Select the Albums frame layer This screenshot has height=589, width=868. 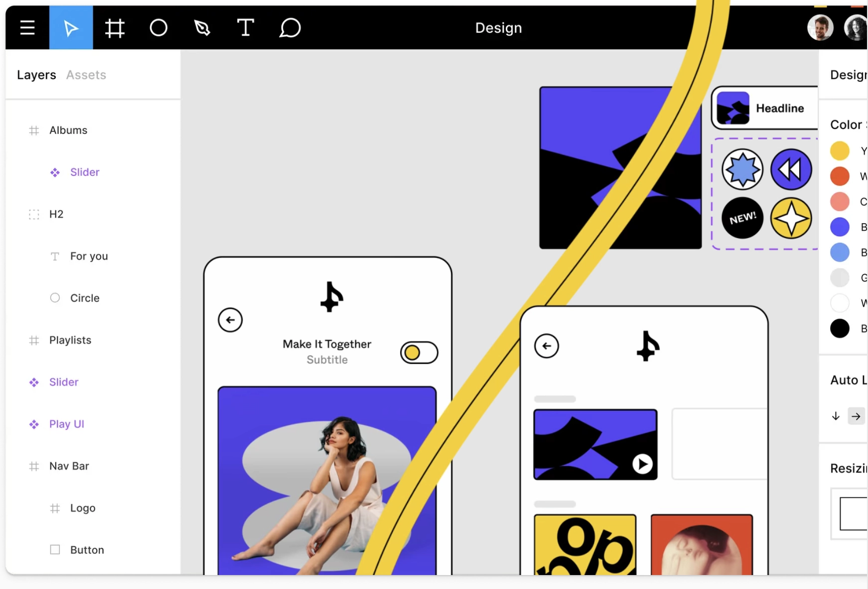pos(68,130)
